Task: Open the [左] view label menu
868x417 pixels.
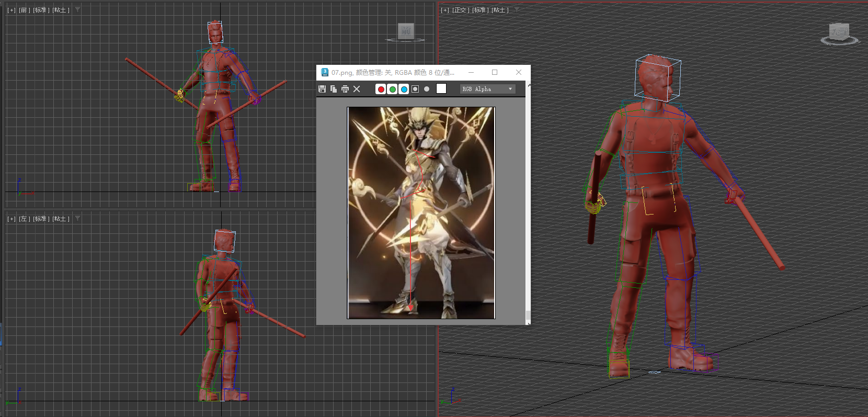Action: [x=24, y=219]
